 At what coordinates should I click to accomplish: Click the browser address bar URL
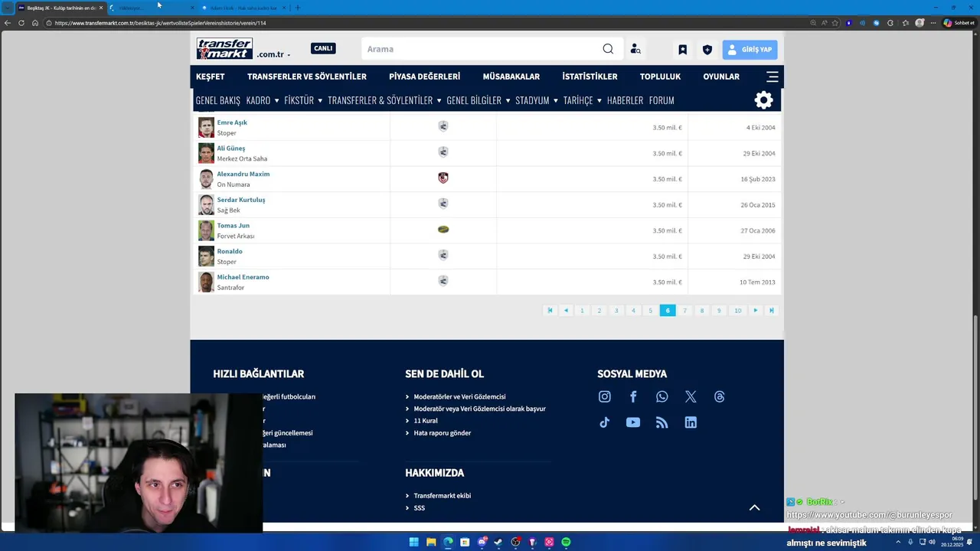[161, 23]
